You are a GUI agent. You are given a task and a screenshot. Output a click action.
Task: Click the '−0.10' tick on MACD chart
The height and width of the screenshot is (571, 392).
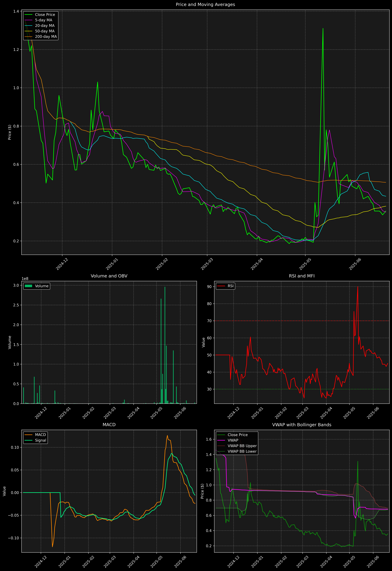[x=14, y=538]
